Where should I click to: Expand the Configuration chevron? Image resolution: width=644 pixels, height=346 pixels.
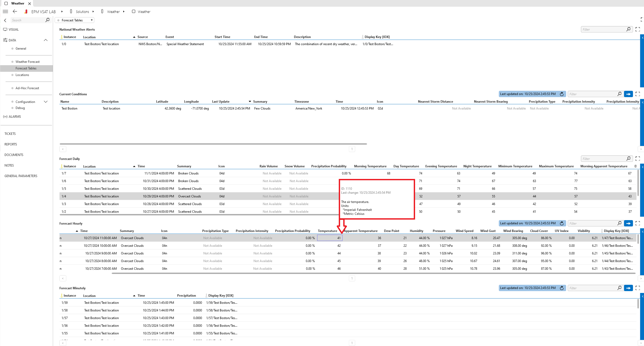click(x=46, y=102)
